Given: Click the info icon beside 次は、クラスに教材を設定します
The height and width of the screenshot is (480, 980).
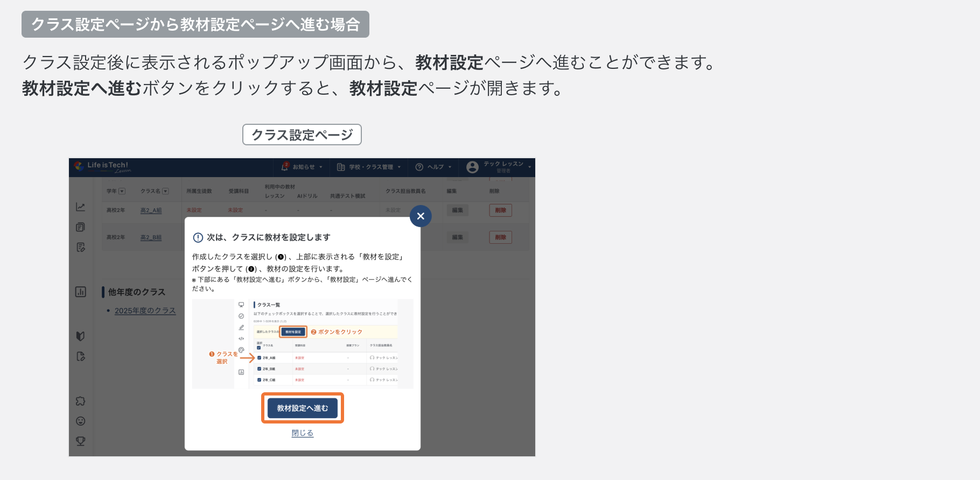Looking at the screenshot, I should tap(198, 237).
